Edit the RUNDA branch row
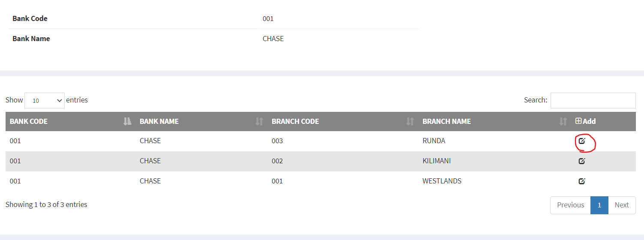Image resolution: width=644 pixels, height=240 pixels. [x=581, y=141]
